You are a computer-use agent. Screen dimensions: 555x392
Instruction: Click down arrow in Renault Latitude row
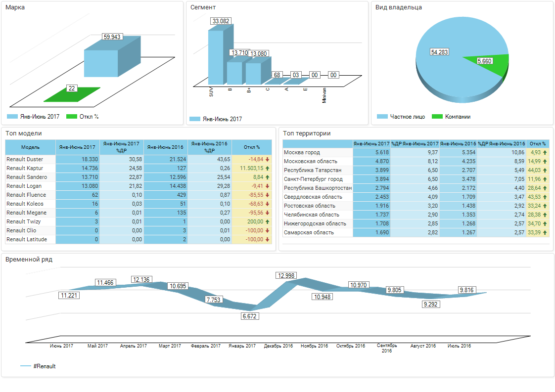click(268, 240)
